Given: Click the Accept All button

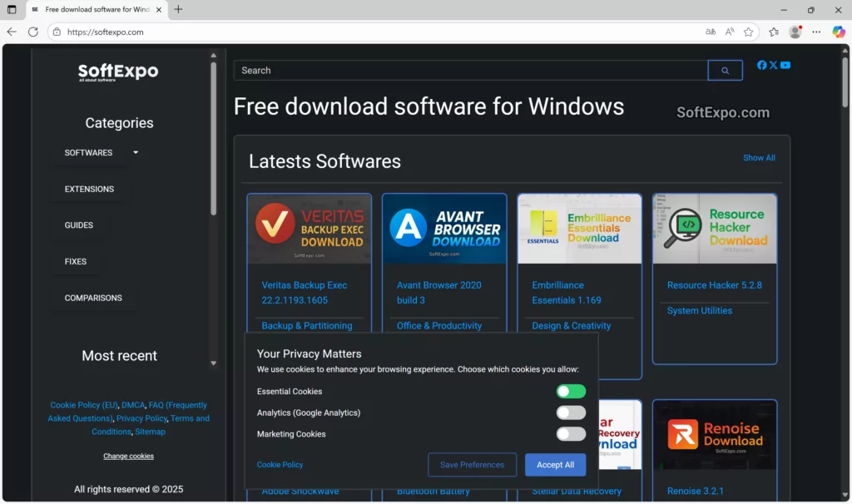Looking at the screenshot, I should point(555,465).
